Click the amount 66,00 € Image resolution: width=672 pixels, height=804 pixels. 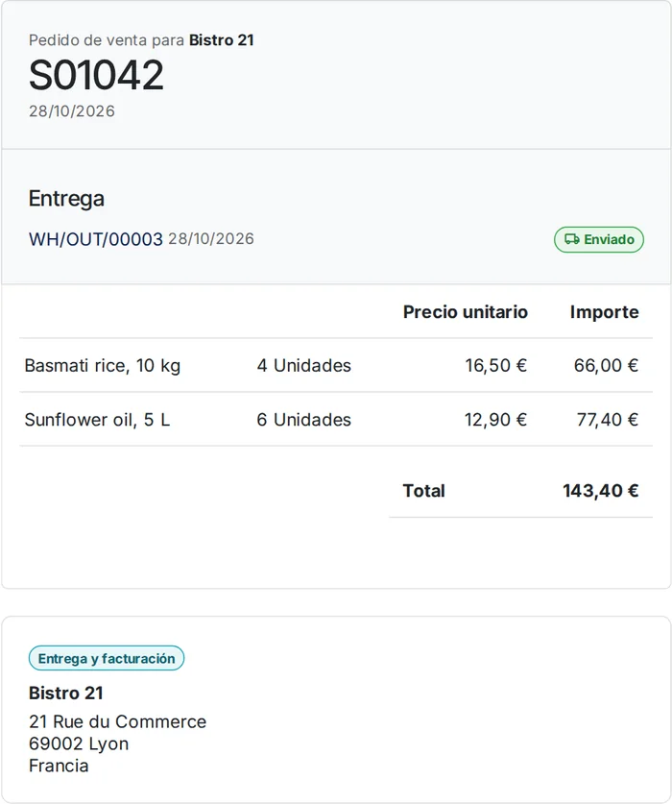[x=606, y=366]
